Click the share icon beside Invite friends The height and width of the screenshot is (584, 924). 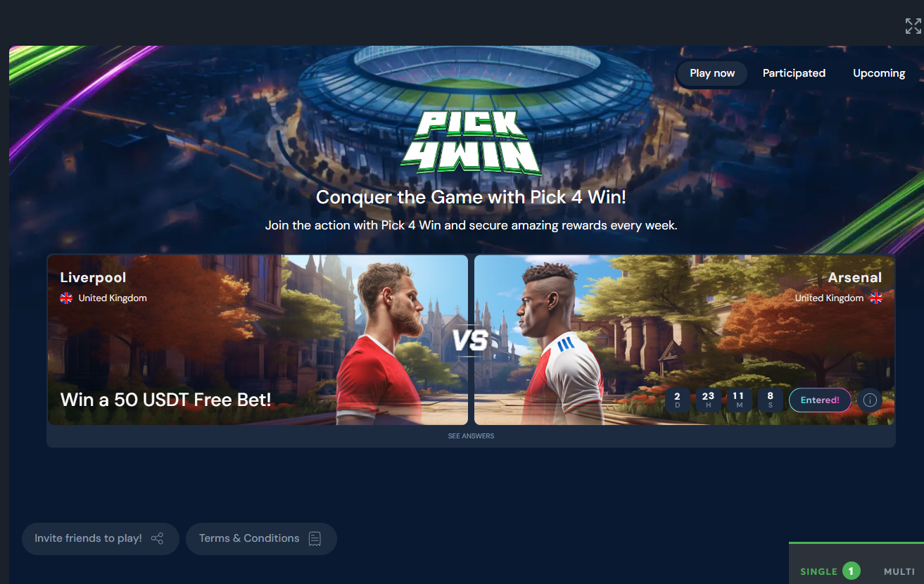(x=157, y=539)
